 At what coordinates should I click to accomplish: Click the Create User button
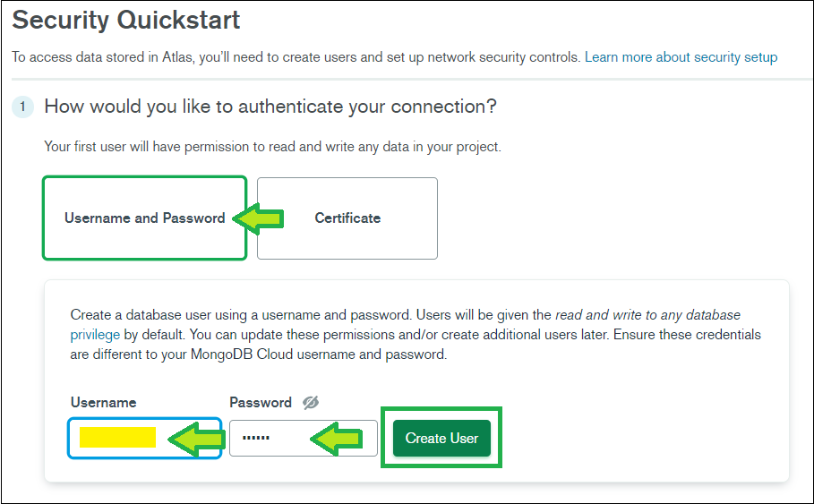click(441, 438)
